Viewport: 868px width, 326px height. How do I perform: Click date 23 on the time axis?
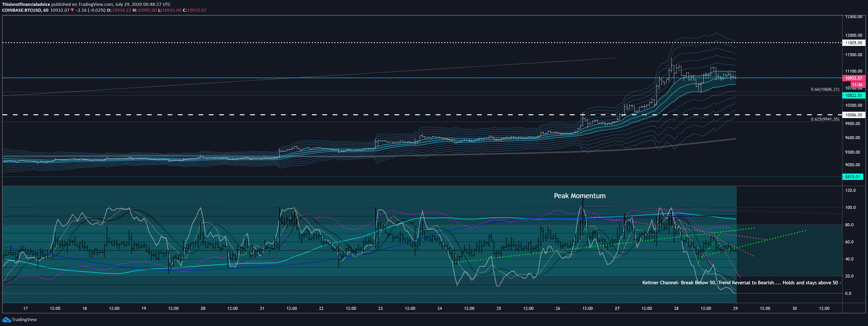pos(380,308)
